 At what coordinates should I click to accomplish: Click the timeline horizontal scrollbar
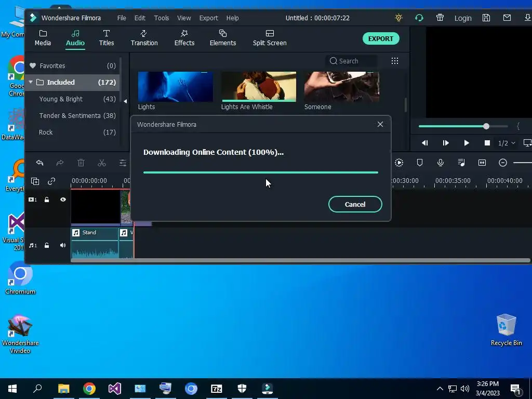click(x=300, y=261)
